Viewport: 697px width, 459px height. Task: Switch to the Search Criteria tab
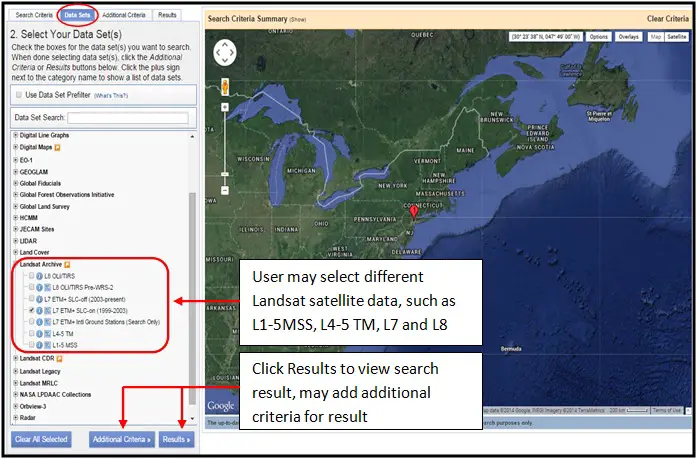[34, 15]
